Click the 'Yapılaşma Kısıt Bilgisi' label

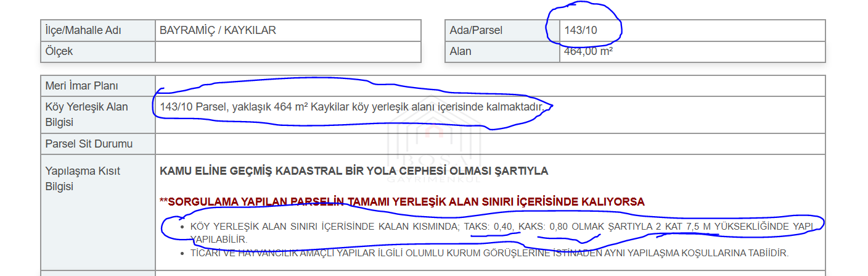tap(83, 178)
